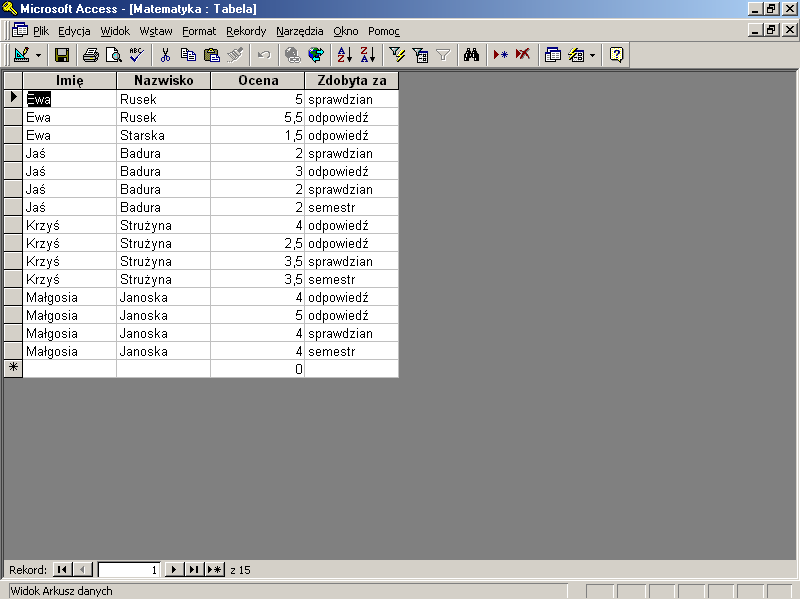Screen dimensions: 800x600
Task: Sort records ascending A to Z
Action: pyautogui.click(x=344, y=55)
